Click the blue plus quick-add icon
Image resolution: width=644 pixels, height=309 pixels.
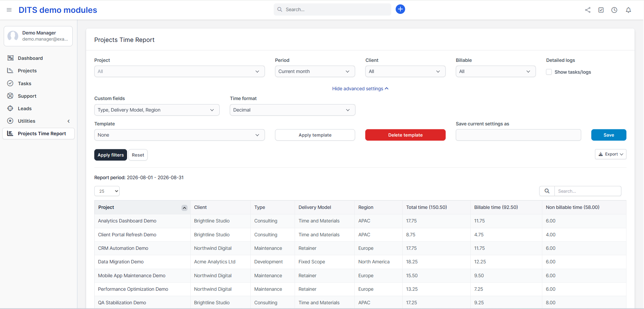click(x=400, y=9)
